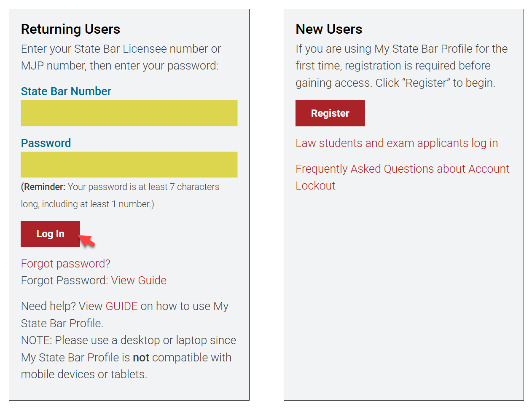Click the bold word "not" in the note
The height and width of the screenshot is (409, 532).
pos(141,358)
